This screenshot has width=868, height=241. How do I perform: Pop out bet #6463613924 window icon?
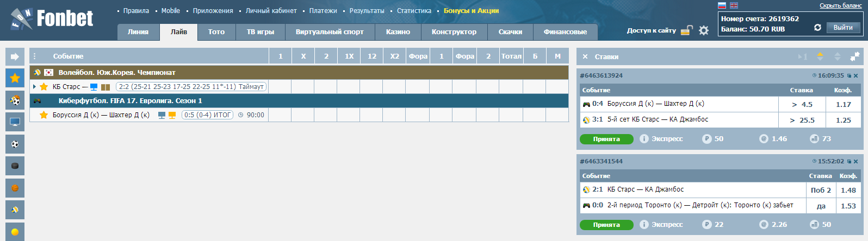[x=849, y=76]
